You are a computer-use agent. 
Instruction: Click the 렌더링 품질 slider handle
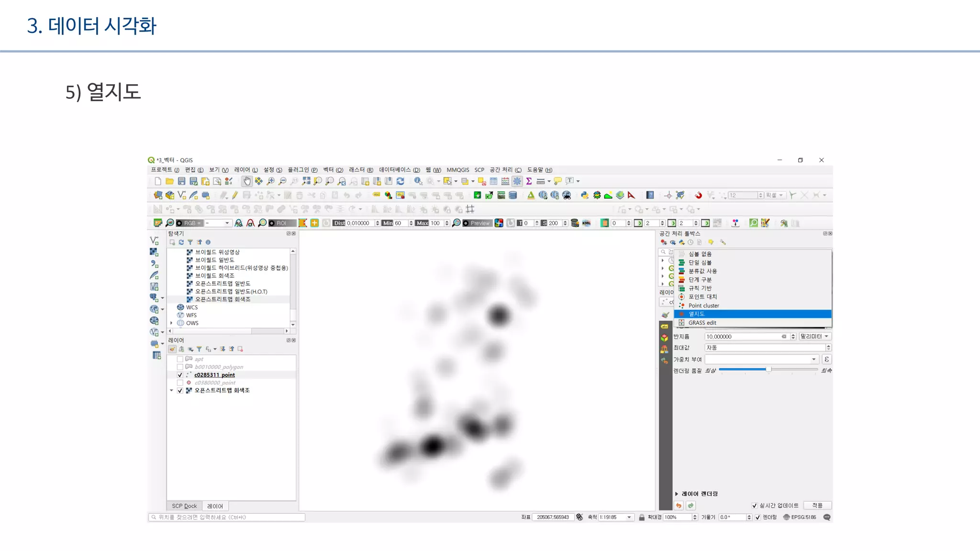768,369
